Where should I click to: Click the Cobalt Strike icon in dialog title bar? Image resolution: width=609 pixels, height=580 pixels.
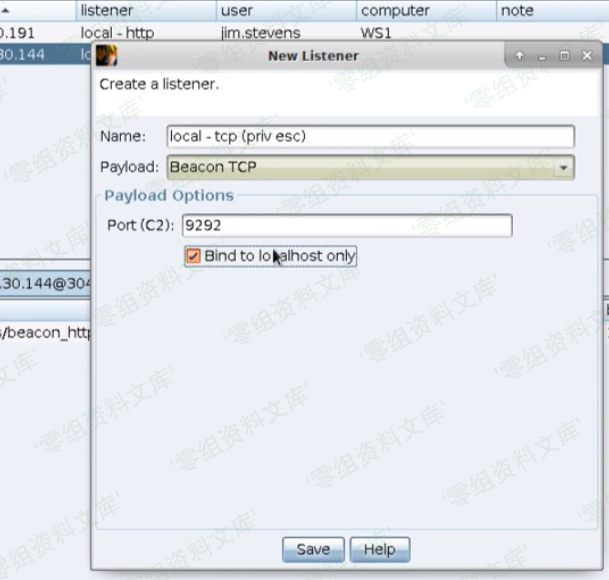106,56
